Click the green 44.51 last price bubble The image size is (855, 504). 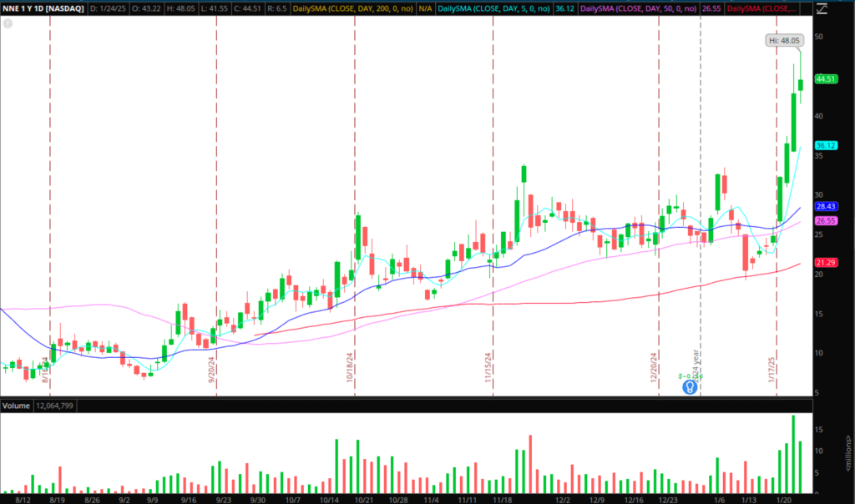tap(826, 79)
